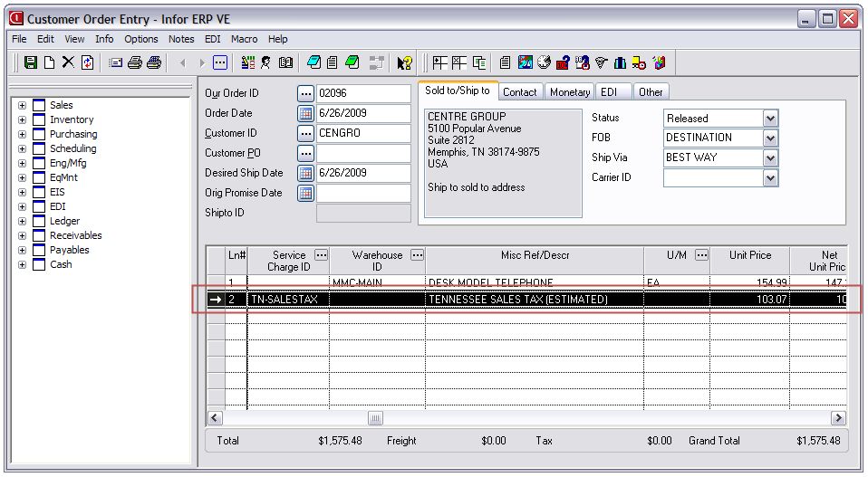Open the calendar picker for Order Date
Viewport: 868px width, 477px height.
point(305,113)
